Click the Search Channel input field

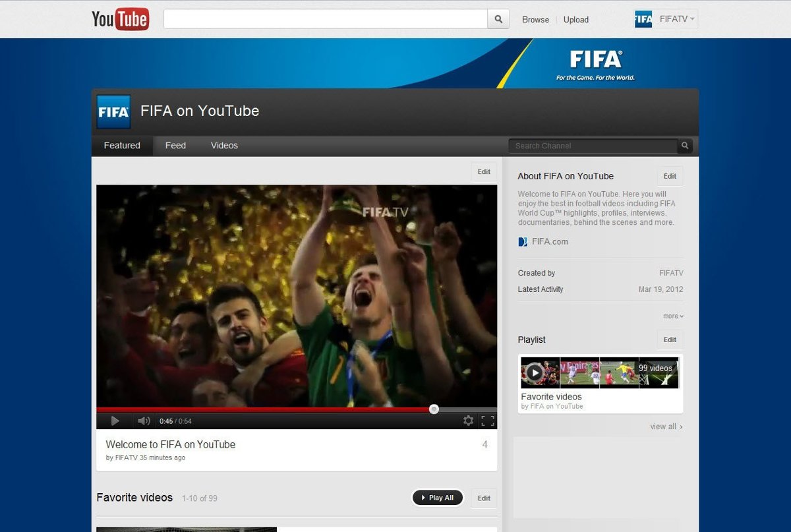point(592,146)
